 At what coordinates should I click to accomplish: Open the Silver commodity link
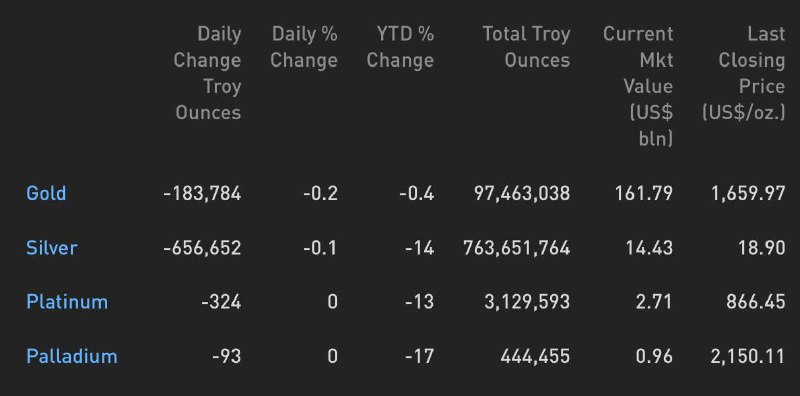[52, 248]
